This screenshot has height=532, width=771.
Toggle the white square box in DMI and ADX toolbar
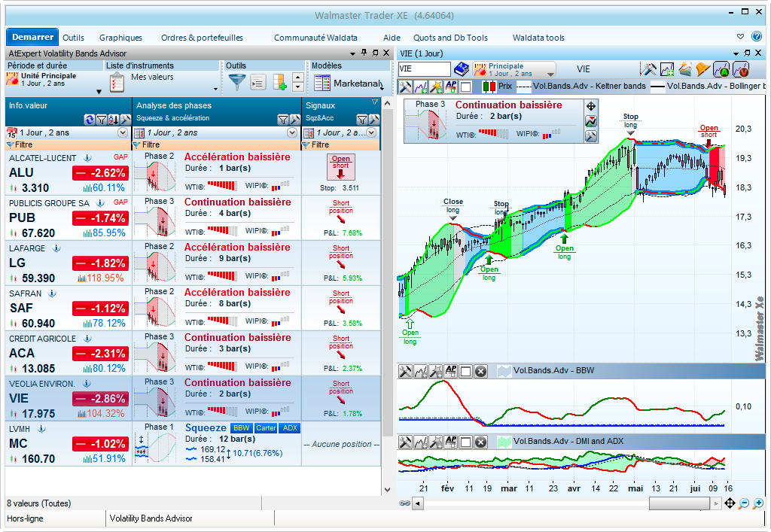pyautogui.click(x=465, y=442)
